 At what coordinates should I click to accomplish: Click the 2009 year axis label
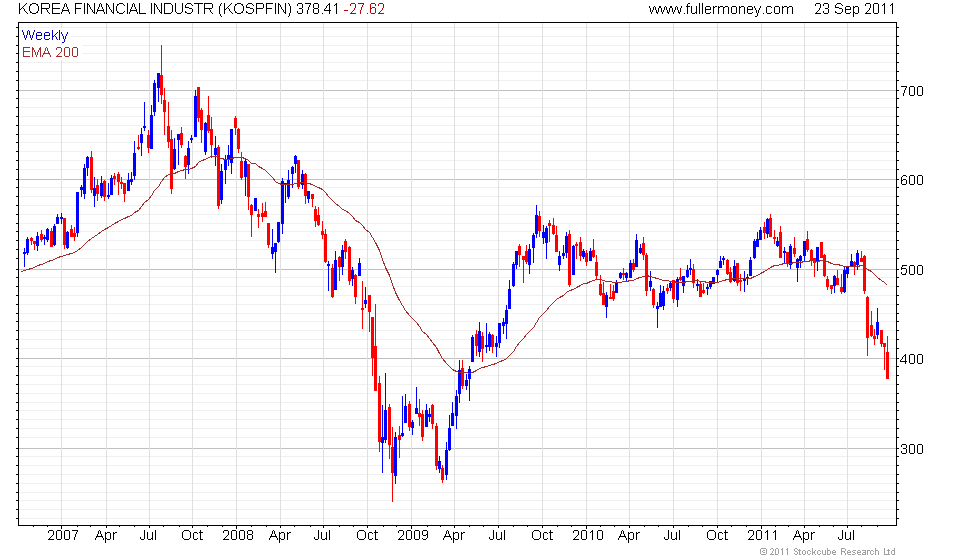412,536
